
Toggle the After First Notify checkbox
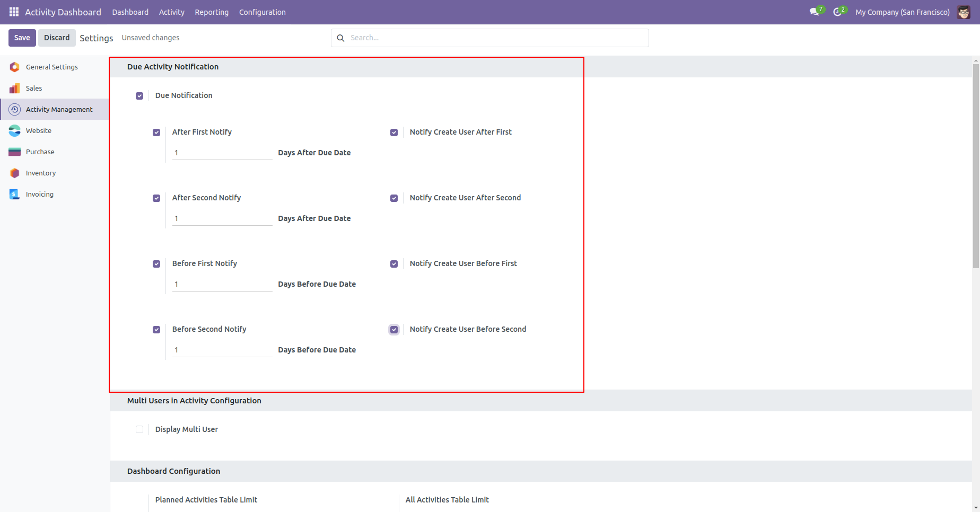(156, 133)
